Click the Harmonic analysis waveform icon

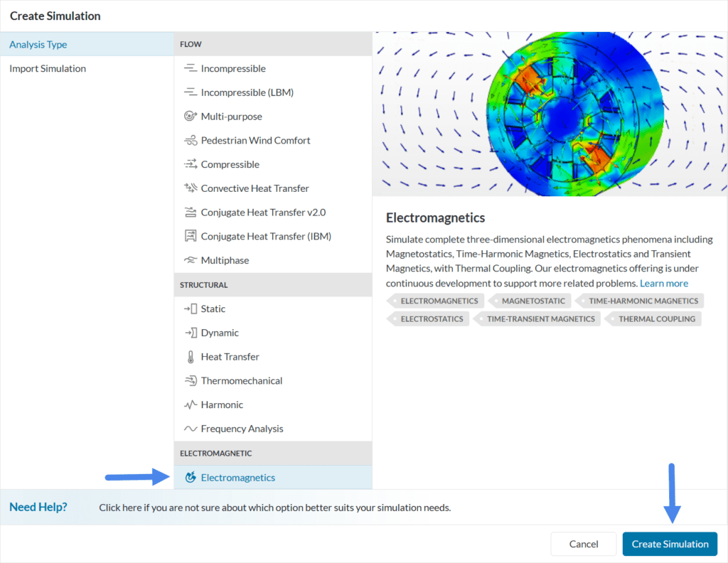coord(191,404)
